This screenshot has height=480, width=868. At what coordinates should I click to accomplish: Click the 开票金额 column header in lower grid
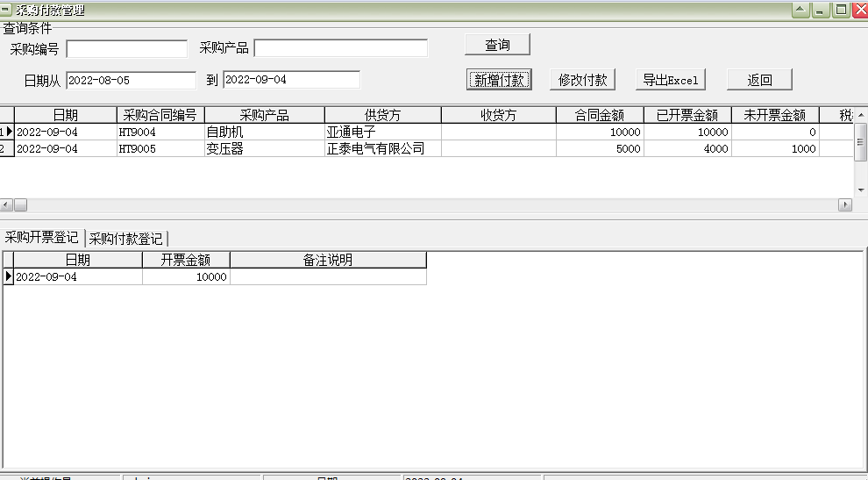(x=186, y=260)
